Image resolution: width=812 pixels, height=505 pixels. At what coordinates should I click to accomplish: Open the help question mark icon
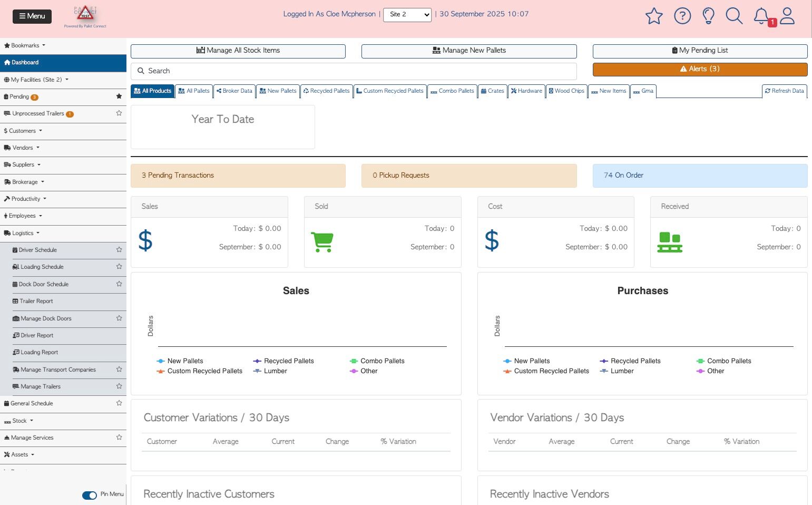[x=682, y=16]
